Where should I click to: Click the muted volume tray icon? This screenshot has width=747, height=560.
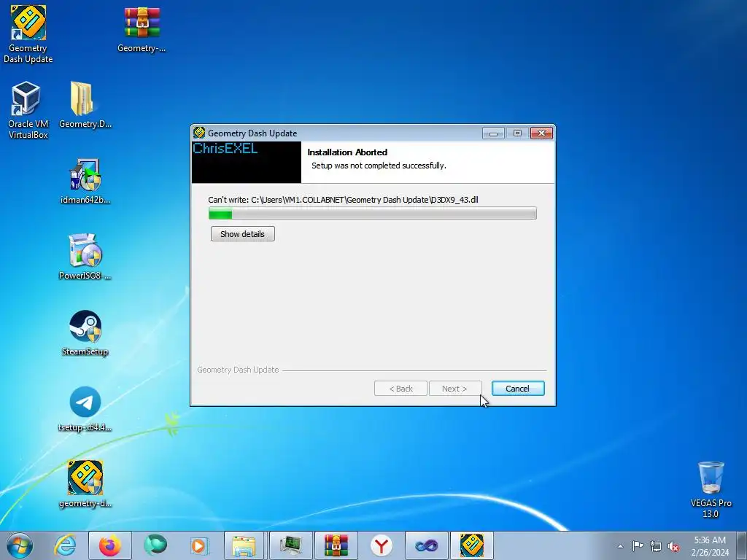[x=673, y=546]
